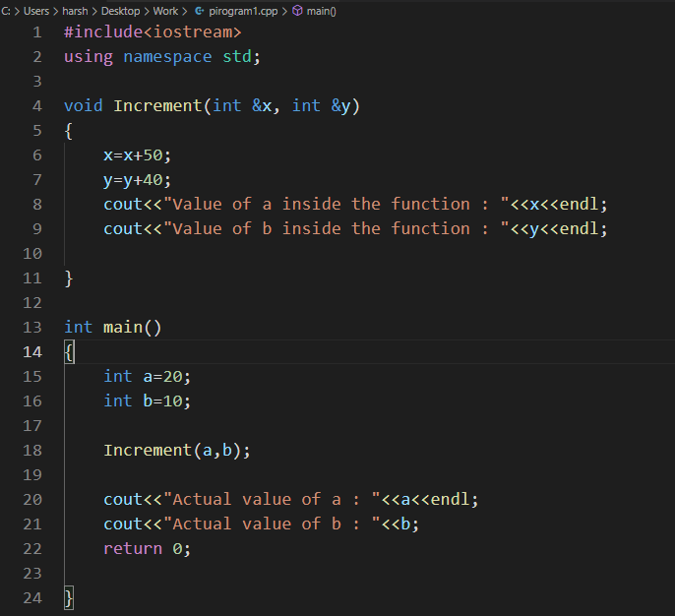The image size is (675, 616).
Task: Click the C++ file icon in breadcrumb
Action: 199,11
